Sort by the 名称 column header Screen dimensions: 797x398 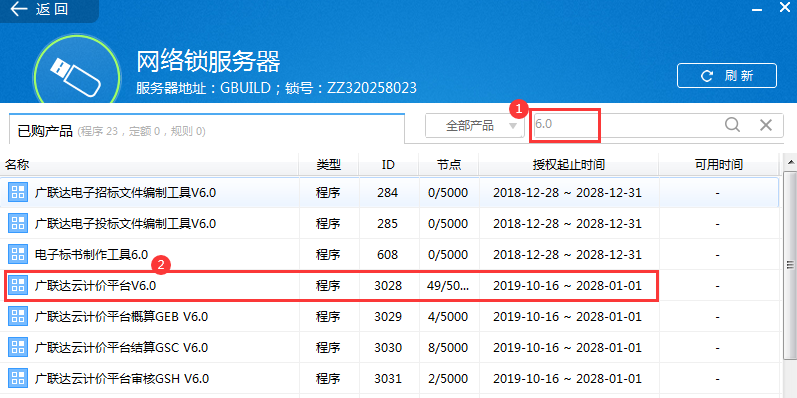tap(149, 165)
